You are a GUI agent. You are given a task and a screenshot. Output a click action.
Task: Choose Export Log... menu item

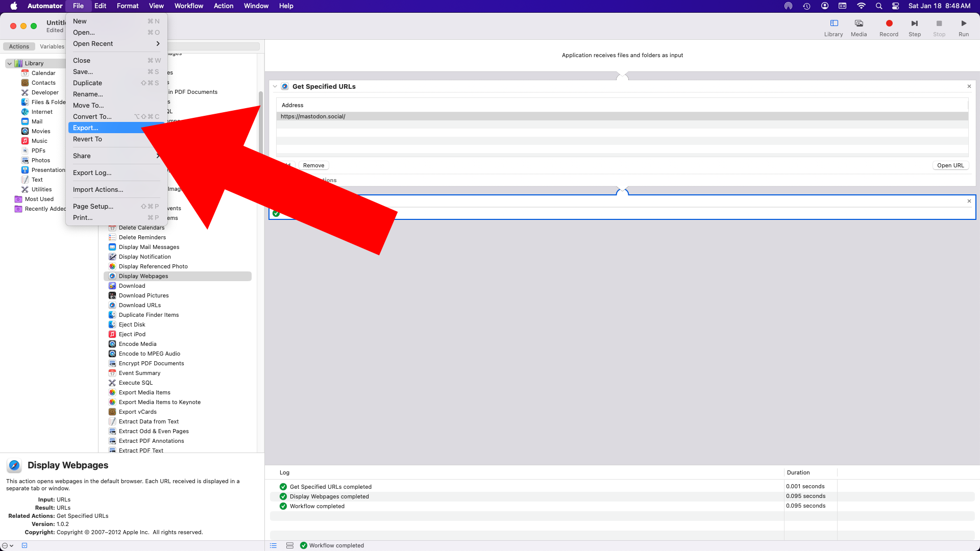[116, 173]
